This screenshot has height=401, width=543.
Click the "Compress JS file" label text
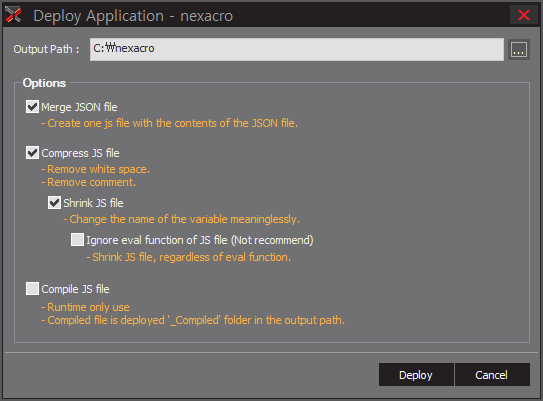[80, 153]
